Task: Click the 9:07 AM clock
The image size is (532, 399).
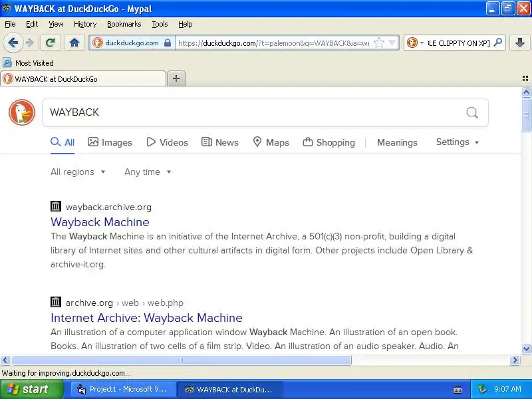Action: (507, 389)
